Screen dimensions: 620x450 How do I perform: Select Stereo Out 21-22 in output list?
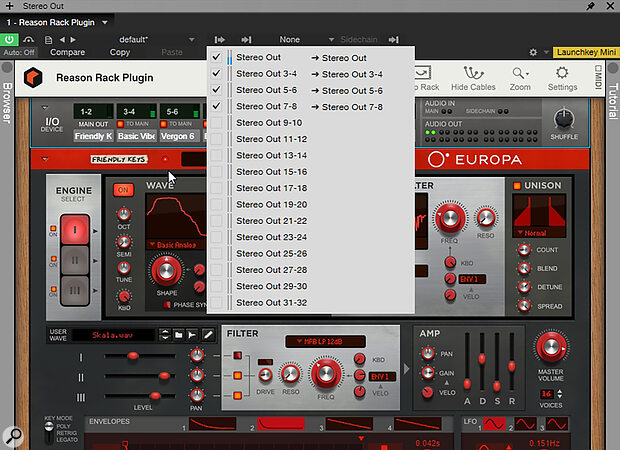[271, 221]
